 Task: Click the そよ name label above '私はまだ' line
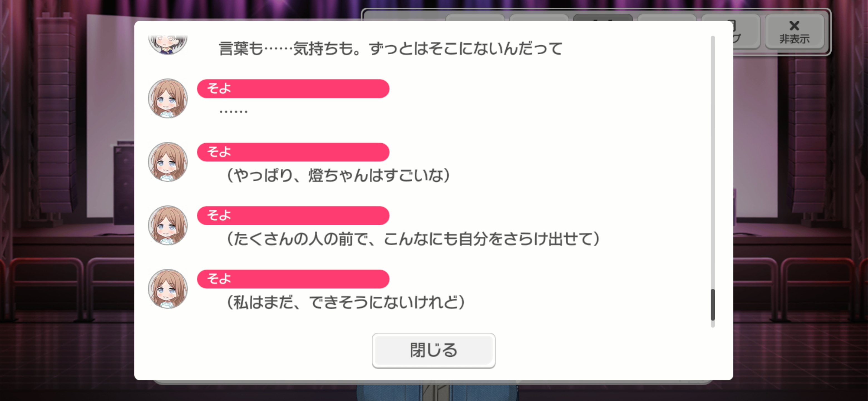click(293, 279)
